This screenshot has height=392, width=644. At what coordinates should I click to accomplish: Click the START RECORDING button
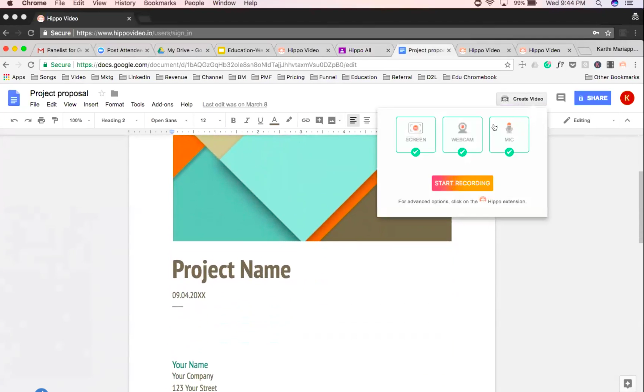click(x=462, y=183)
